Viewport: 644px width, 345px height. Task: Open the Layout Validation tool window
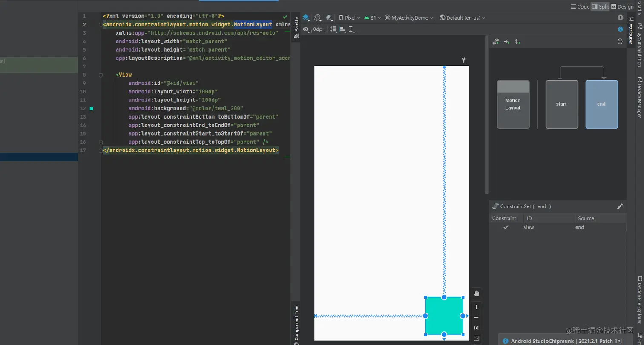click(x=639, y=45)
